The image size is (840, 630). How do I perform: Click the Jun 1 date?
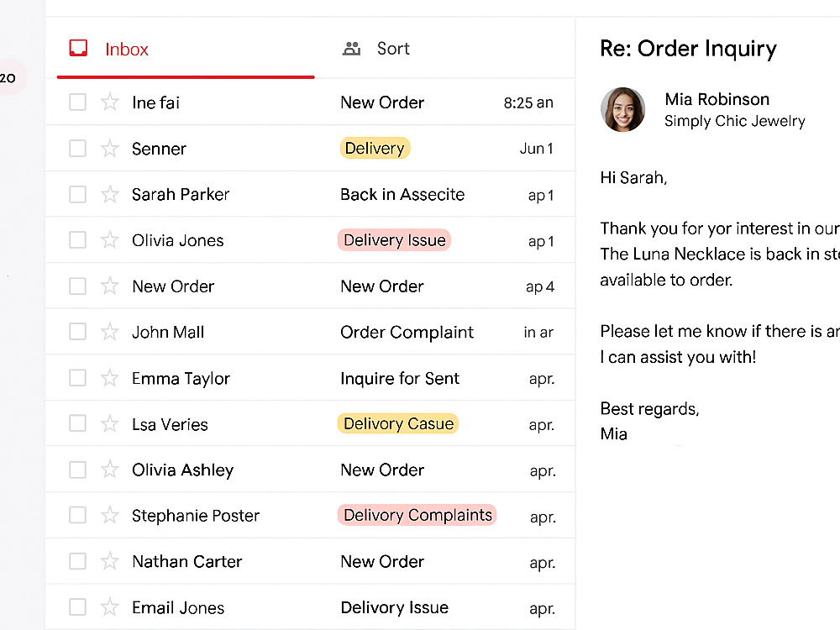tap(536, 149)
